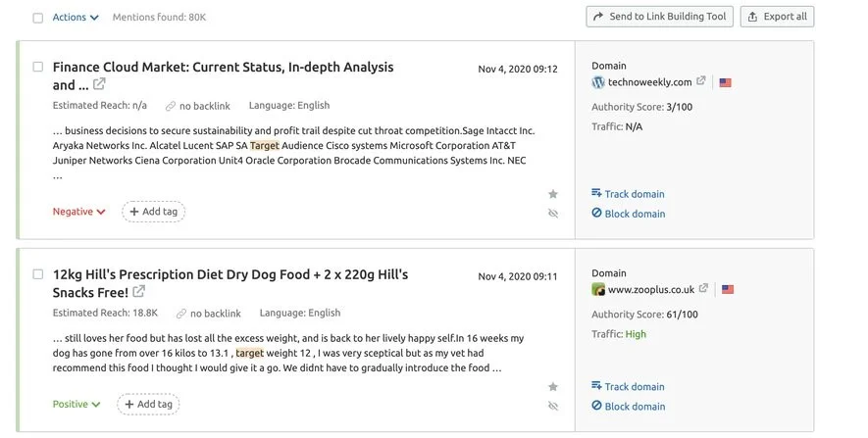Open Finance Cloud Market article external link icon
The width and height of the screenshot is (868, 438).
pos(99,84)
